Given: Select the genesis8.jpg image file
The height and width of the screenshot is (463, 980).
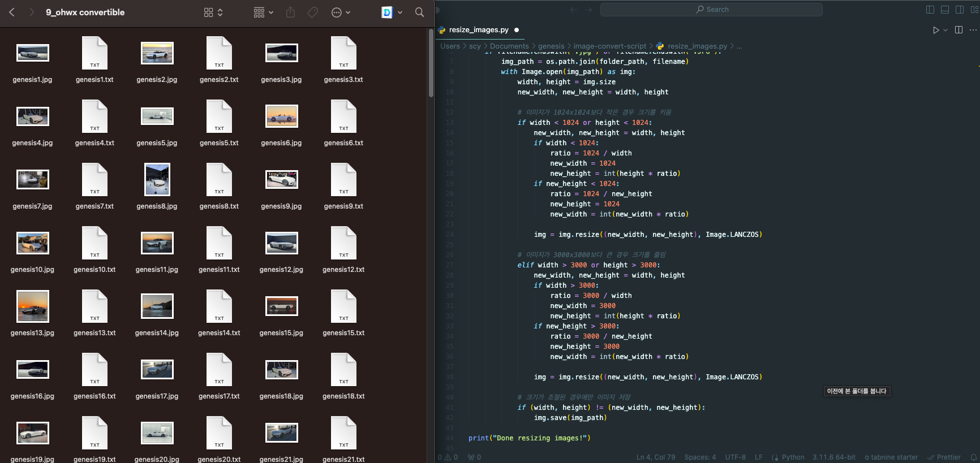Looking at the screenshot, I should coord(157,179).
